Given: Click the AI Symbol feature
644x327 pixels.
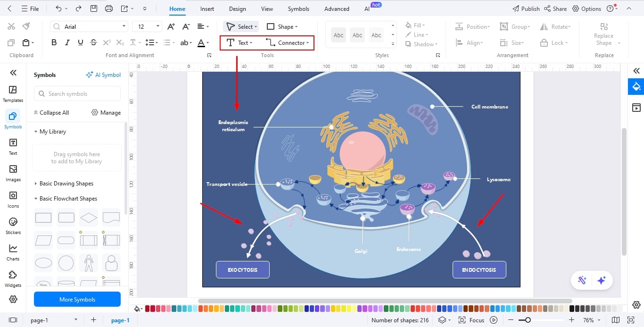Looking at the screenshot, I should tap(102, 75).
